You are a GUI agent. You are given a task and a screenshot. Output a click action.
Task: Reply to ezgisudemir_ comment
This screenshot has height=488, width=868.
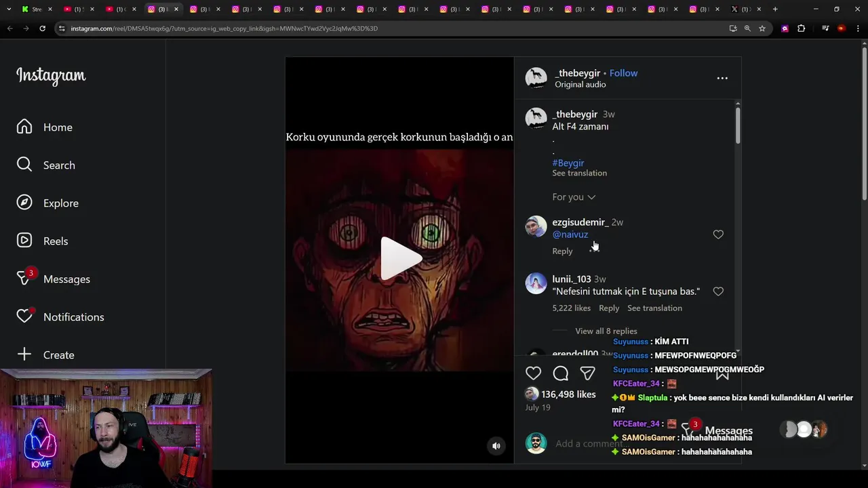click(562, 251)
